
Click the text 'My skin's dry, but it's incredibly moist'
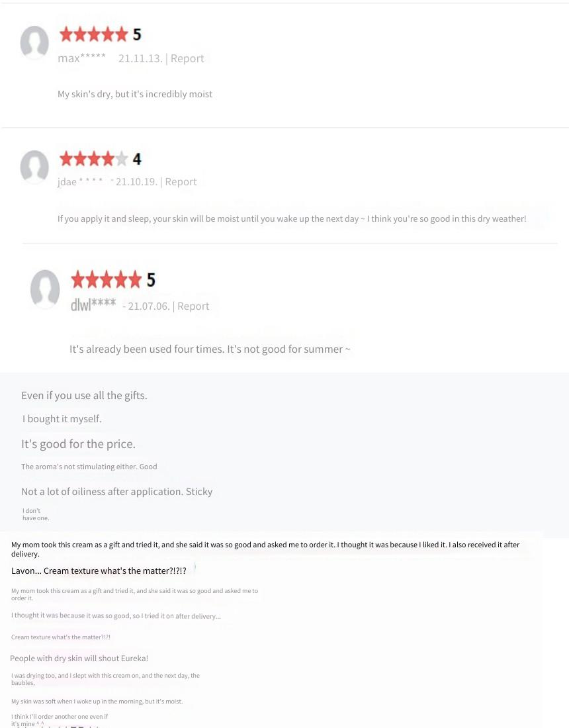pyautogui.click(x=135, y=94)
